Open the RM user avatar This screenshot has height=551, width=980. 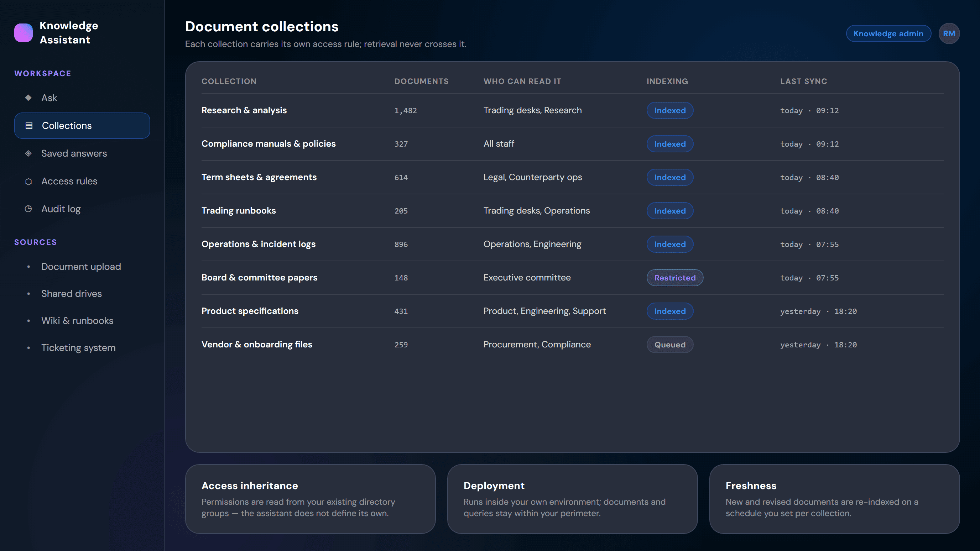[x=949, y=33]
